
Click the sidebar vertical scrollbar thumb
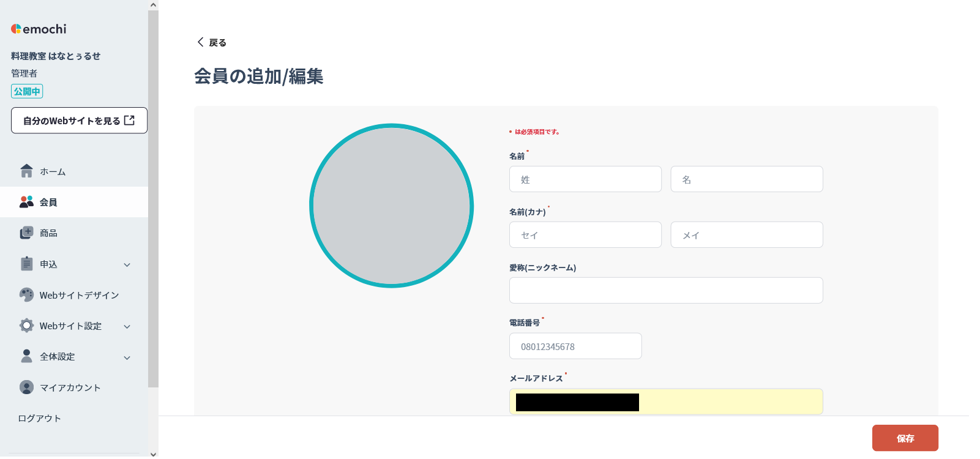coord(153,199)
